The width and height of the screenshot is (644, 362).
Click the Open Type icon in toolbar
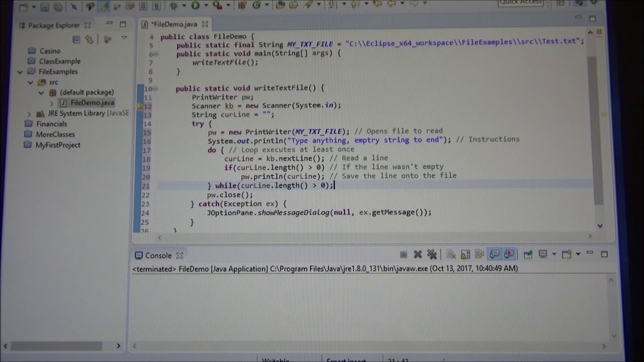[279, 5]
